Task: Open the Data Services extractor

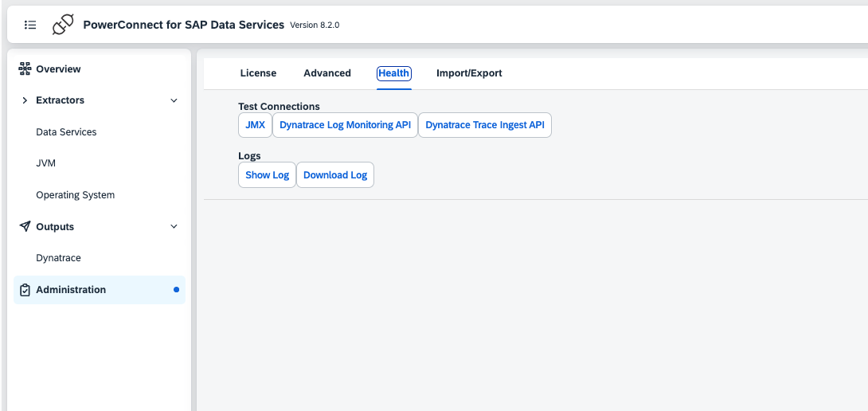Action: [66, 132]
